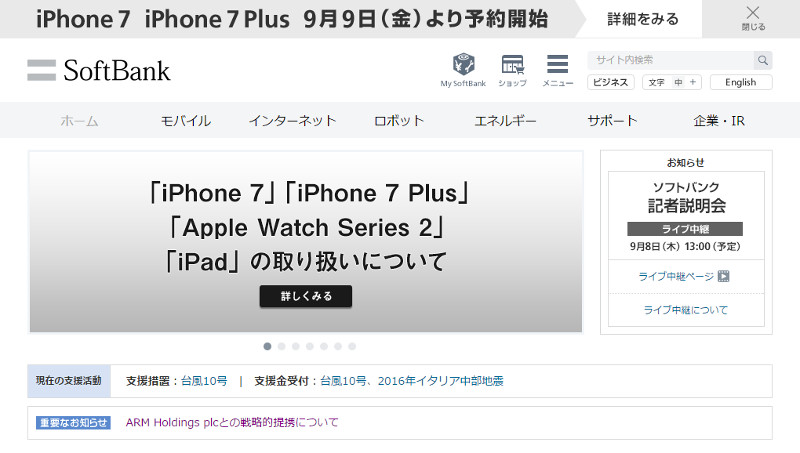Click into the サイト内検索 search field
Image resolution: width=800 pixels, height=453 pixels.
pyautogui.click(x=670, y=60)
